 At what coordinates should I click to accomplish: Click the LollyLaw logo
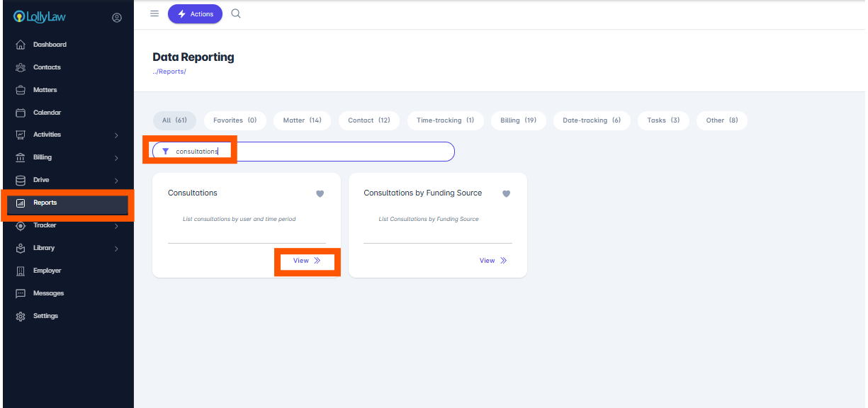tap(40, 16)
